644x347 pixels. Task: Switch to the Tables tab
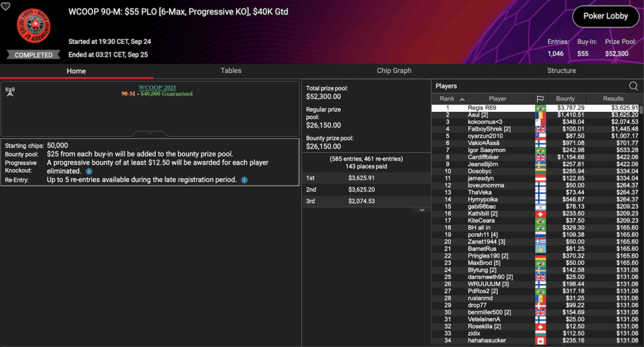tap(231, 71)
